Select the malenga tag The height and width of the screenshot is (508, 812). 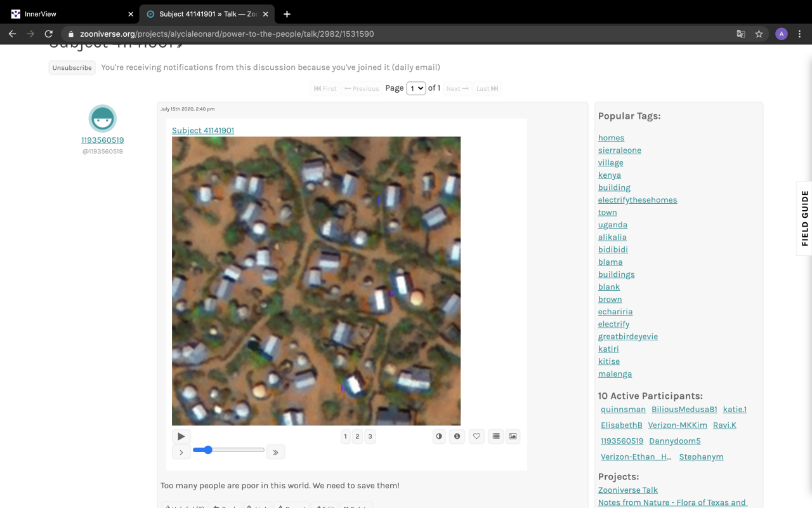pyautogui.click(x=615, y=374)
